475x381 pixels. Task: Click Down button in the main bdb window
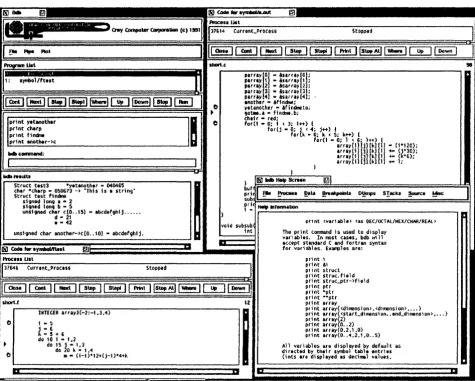(141, 102)
